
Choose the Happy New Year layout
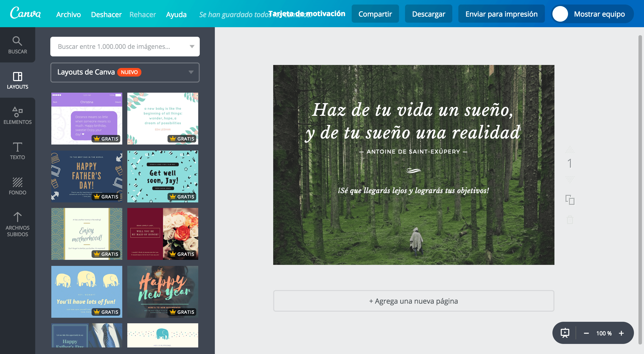tap(163, 292)
